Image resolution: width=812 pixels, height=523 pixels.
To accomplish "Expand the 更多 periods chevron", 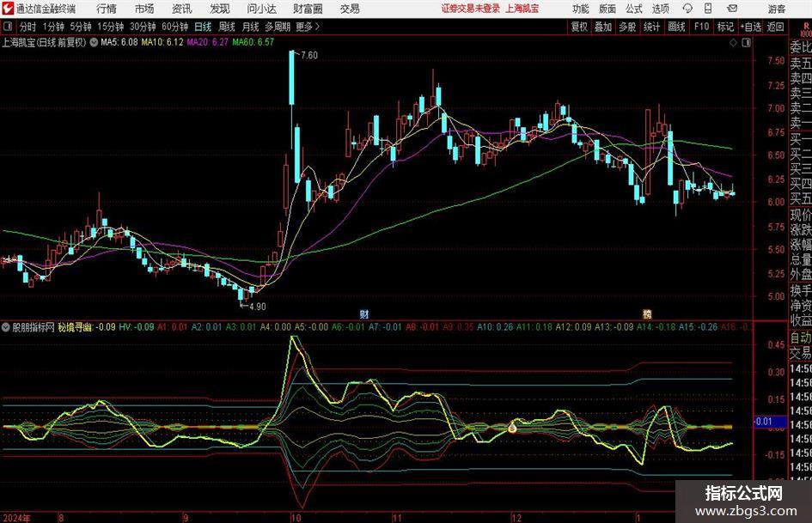I will (317, 27).
